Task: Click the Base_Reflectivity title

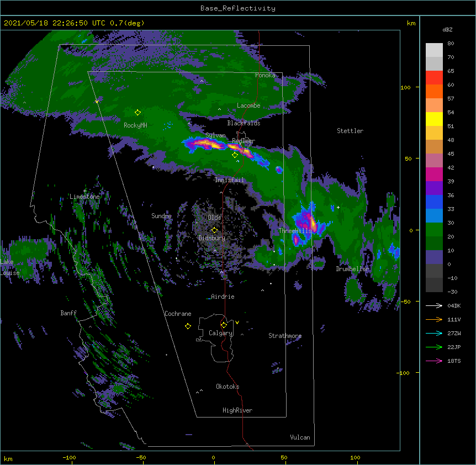Action: (x=238, y=8)
